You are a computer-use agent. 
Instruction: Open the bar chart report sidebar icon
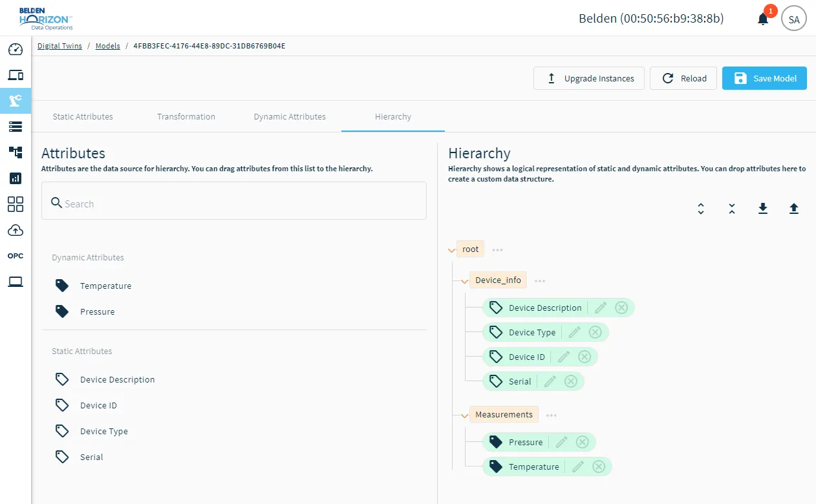coord(16,178)
